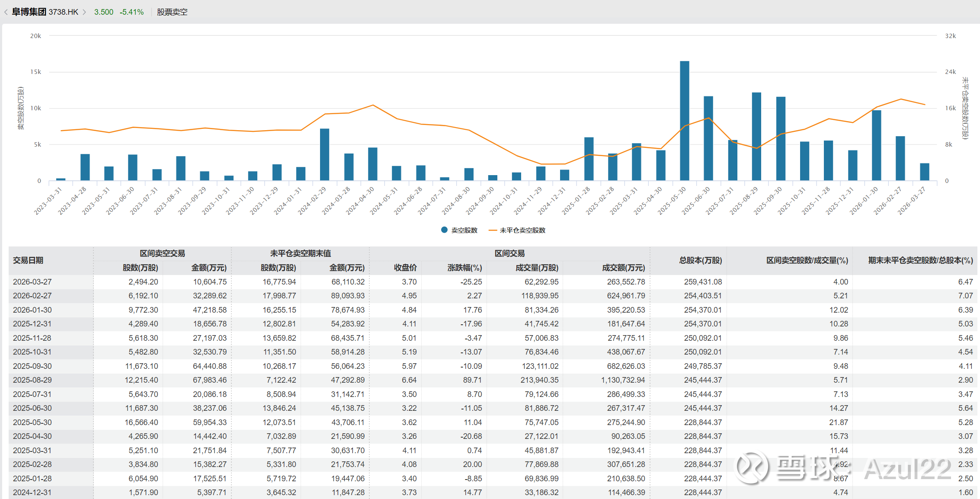Open the 股票卖空 tab label
Image resolution: width=980 pixels, height=499 pixels.
point(172,12)
